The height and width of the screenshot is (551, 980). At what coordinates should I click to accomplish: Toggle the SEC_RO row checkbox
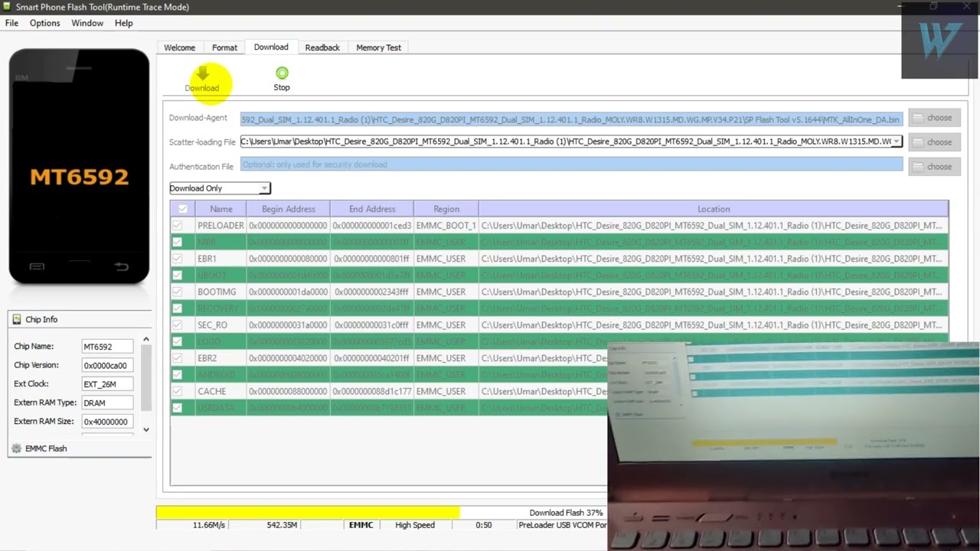178,325
